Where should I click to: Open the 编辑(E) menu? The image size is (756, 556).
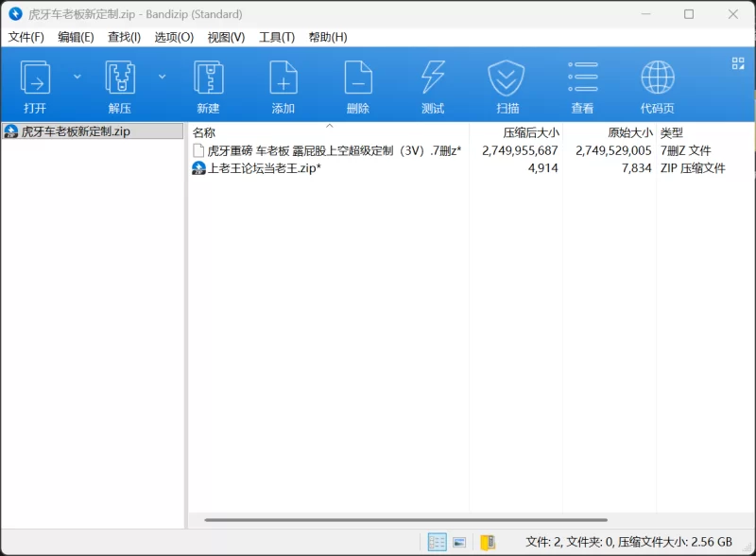(x=76, y=37)
